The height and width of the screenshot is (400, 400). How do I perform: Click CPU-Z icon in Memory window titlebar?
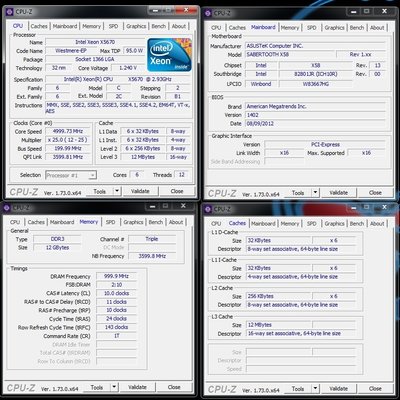7,208
